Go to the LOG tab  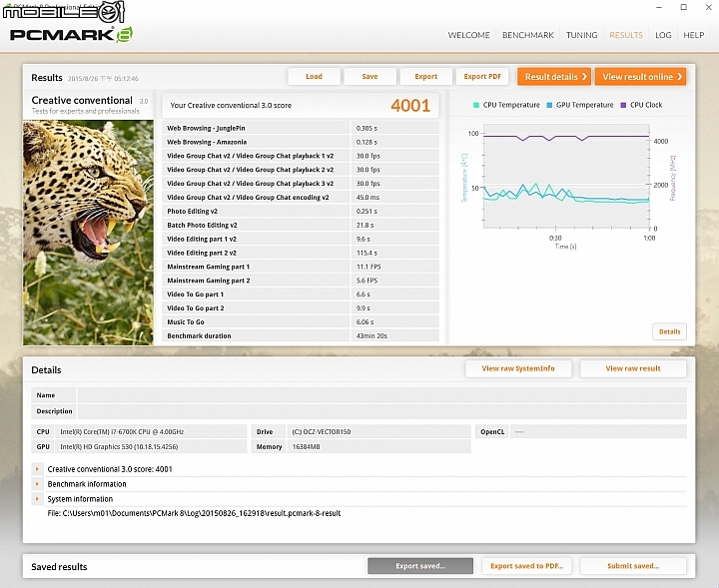click(x=663, y=35)
